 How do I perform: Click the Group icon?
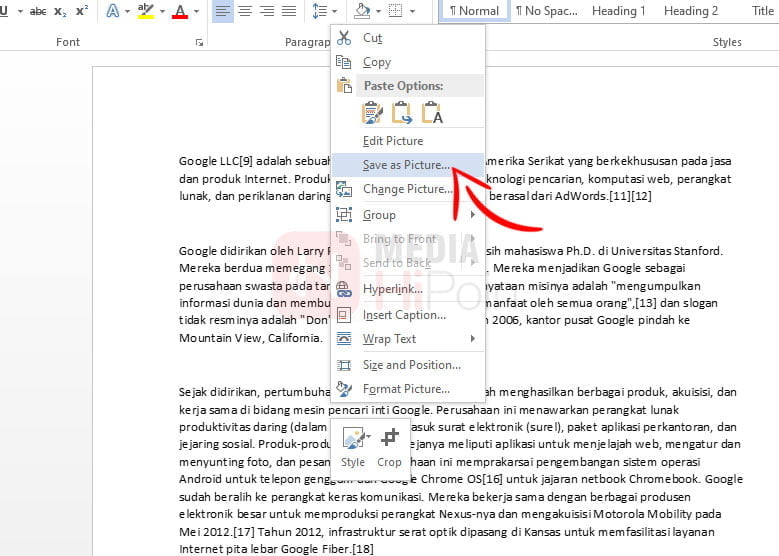[x=344, y=215]
